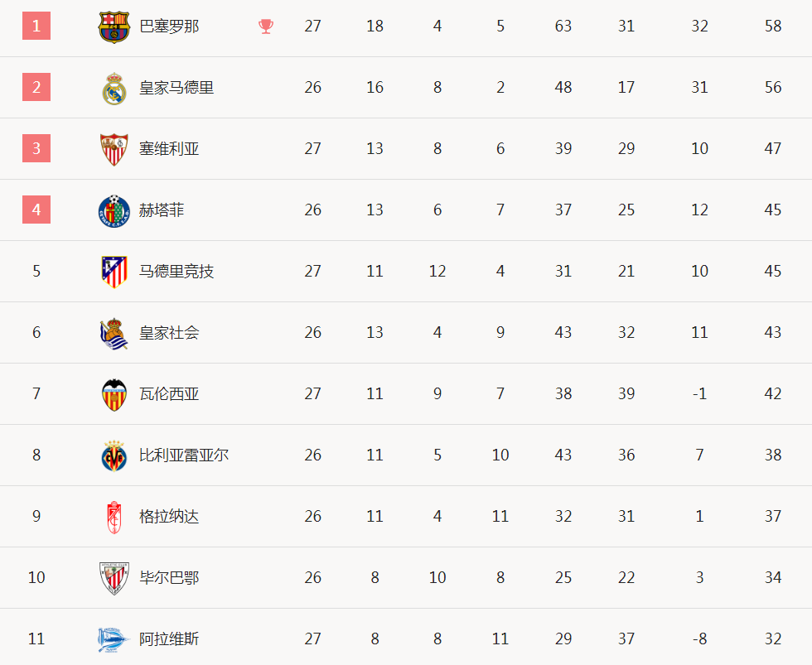Open the Sevilla crest logo
This screenshot has height=665, width=812.
click(114, 150)
